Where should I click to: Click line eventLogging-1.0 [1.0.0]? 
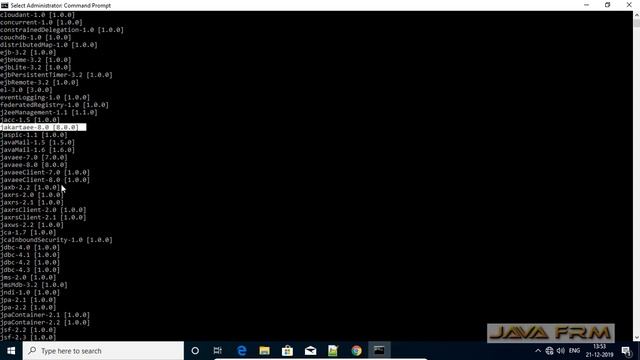pos(45,97)
